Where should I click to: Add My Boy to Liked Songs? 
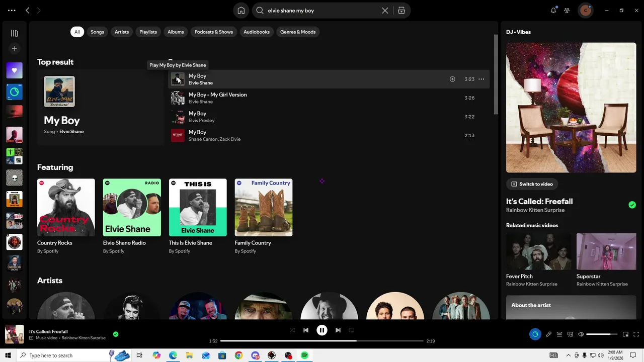452,79
